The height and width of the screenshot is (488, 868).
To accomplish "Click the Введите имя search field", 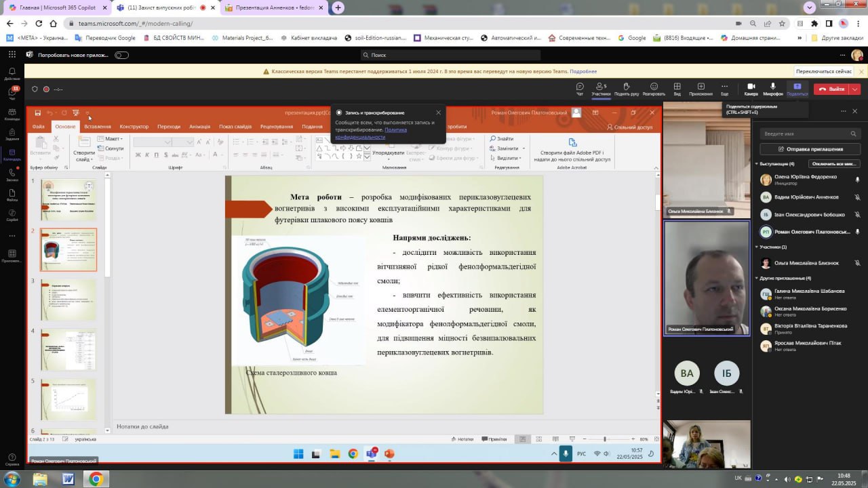I will [810, 134].
